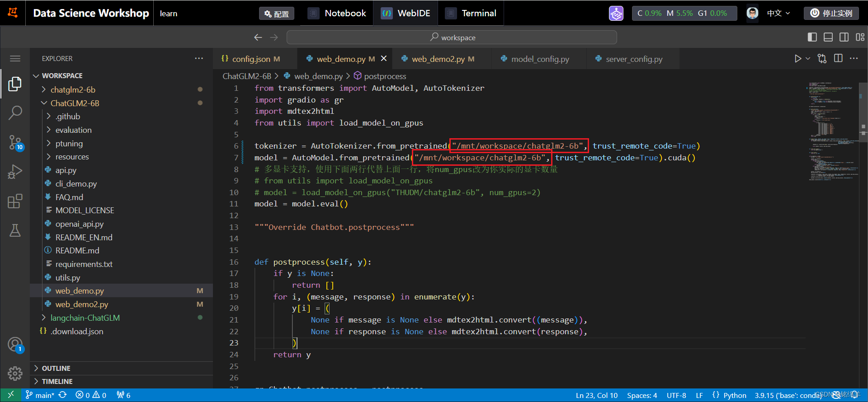Toggle bottom panel layout icon
This screenshot has height=402, width=868.
click(x=828, y=37)
